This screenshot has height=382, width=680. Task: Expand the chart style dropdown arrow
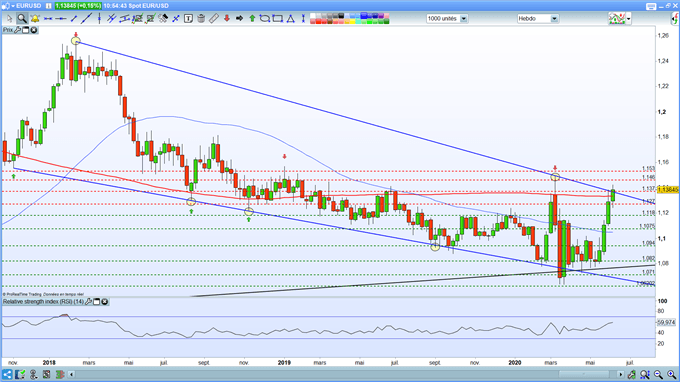coord(628,19)
